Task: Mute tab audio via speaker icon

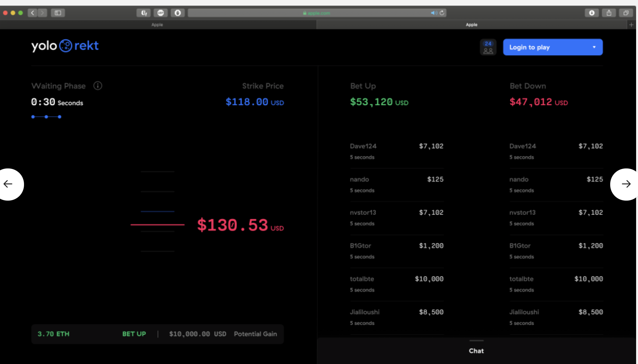Action: pyautogui.click(x=434, y=13)
